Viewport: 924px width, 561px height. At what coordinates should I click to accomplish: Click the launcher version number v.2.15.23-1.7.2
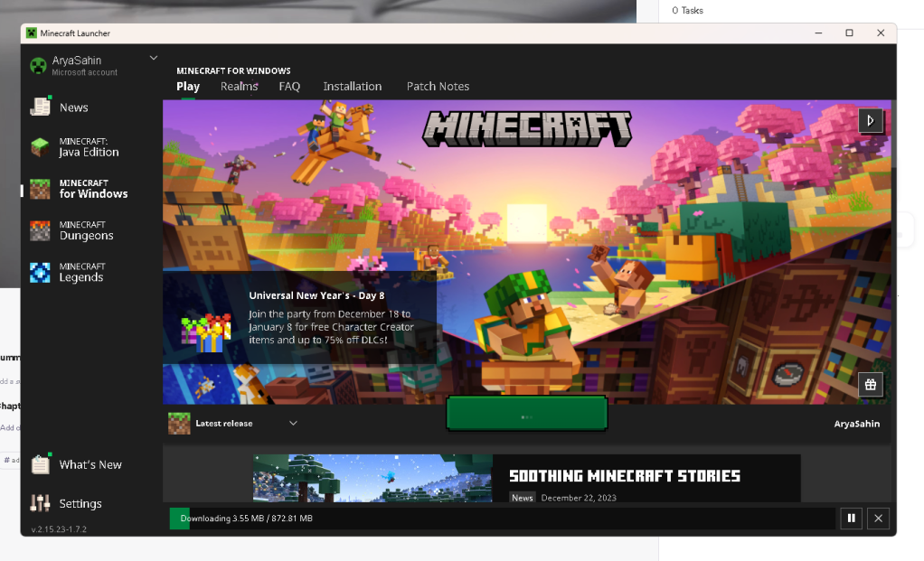pyautogui.click(x=59, y=529)
